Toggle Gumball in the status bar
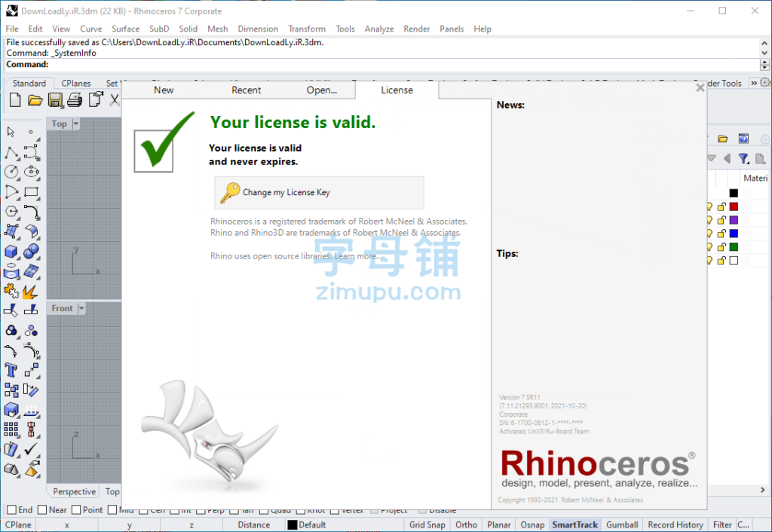The height and width of the screenshot is (532, 772). coord(622,524)
